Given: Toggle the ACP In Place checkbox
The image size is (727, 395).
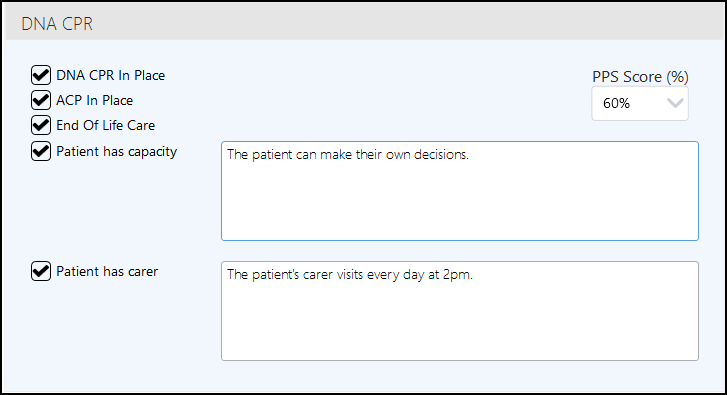Looking at the screenshot, I should tap(41, 100).
